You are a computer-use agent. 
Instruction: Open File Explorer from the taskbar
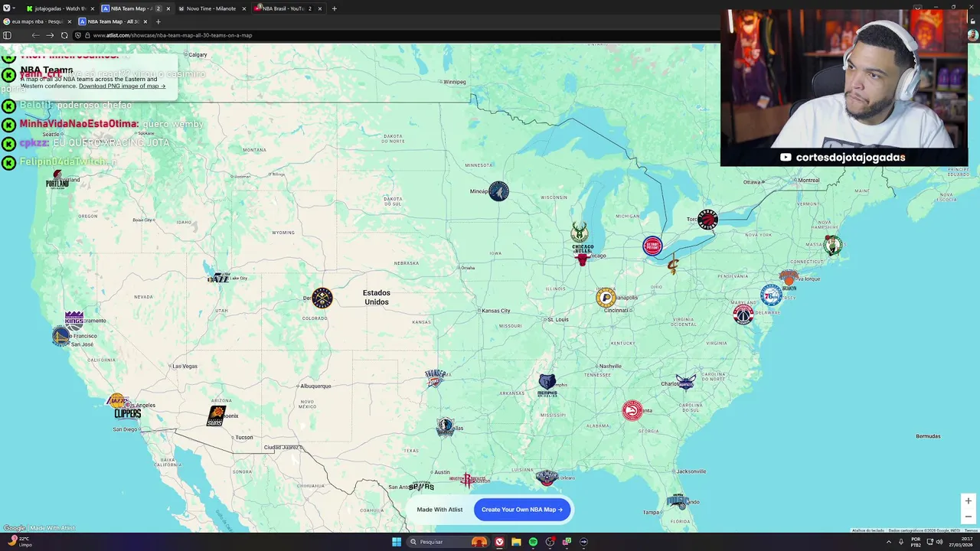[517, 542]
